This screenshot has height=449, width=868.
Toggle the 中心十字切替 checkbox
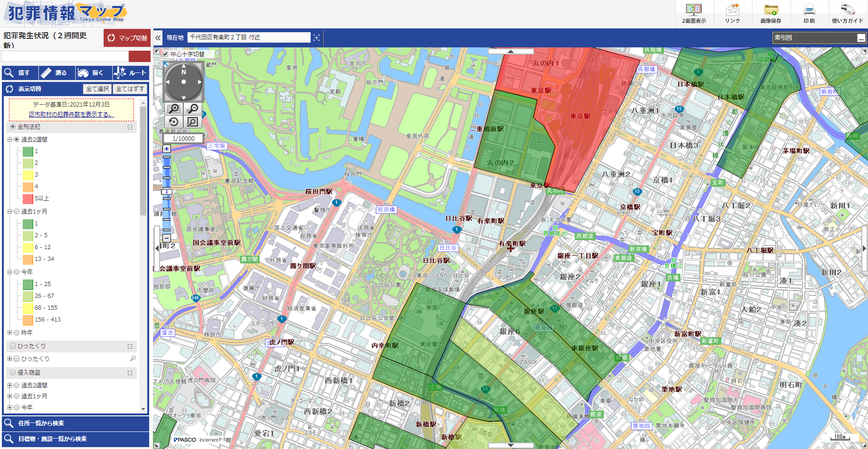(x=165, y=54)
